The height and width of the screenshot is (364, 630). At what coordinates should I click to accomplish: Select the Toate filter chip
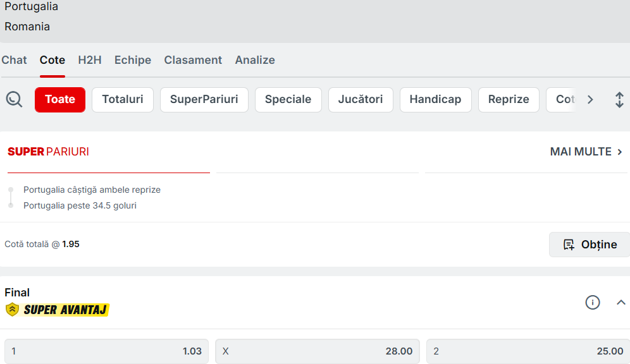[x=60, y=100]
